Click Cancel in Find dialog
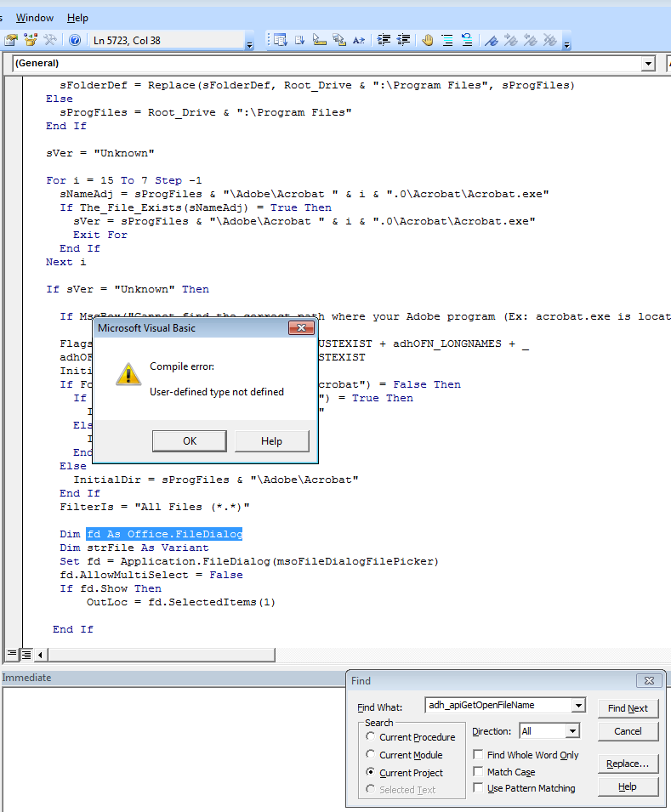This screenshot has height=812, width=671. (x=628, y=731)
